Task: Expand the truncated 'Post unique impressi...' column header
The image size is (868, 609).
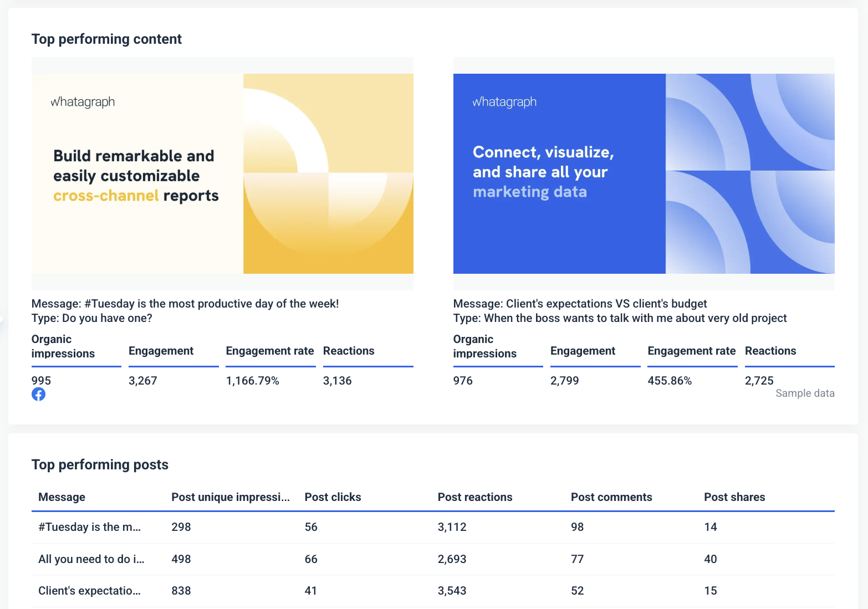Action: coord(231,497)
